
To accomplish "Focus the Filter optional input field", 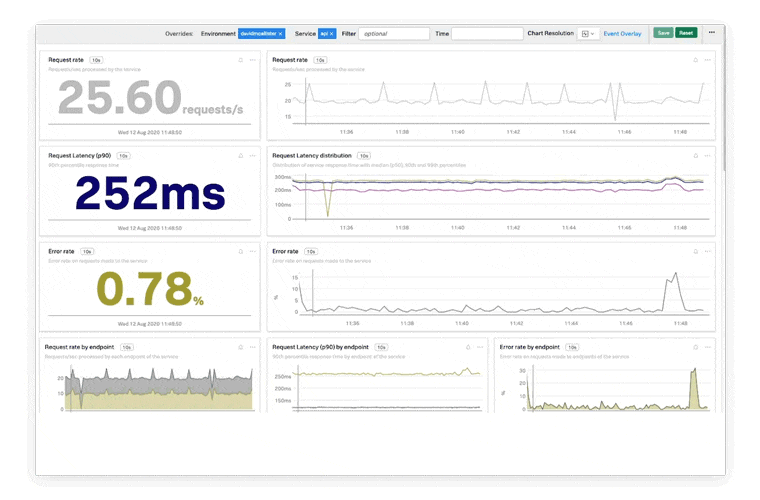I will click(394, 33).
